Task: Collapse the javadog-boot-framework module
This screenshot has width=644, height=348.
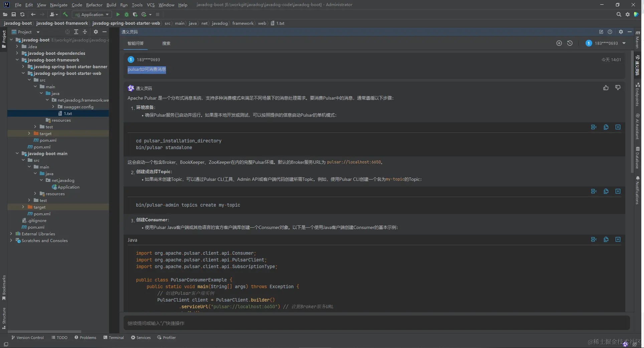Action: tap(17, 60)
